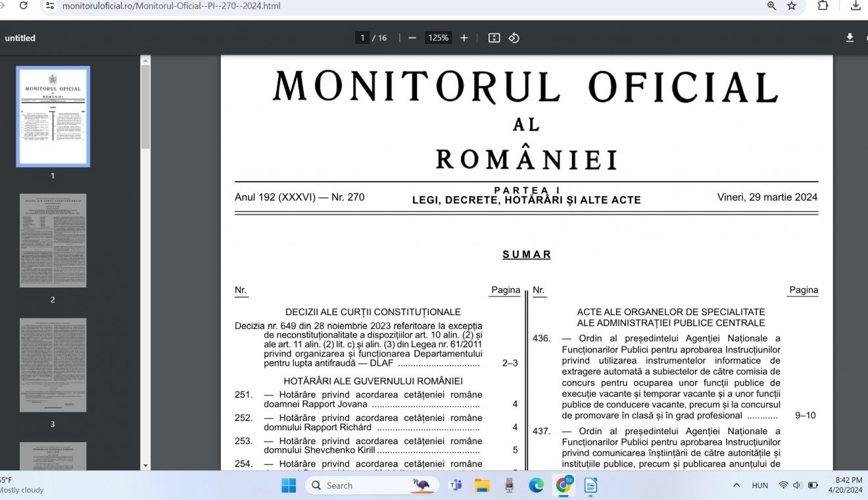The height and width of the screenshot is (500, 868).
Task: Zoom out the PDF with minus button
Action: (412, 38)
